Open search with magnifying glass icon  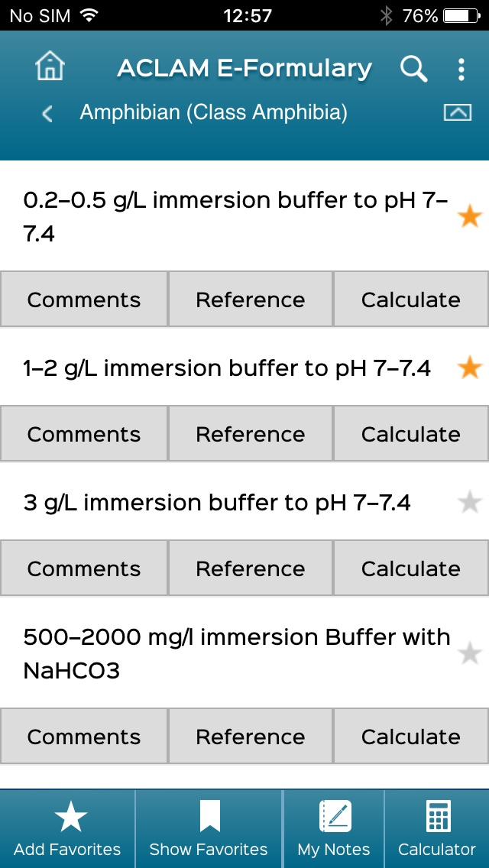pyautogui.click(x=413, y=69)
